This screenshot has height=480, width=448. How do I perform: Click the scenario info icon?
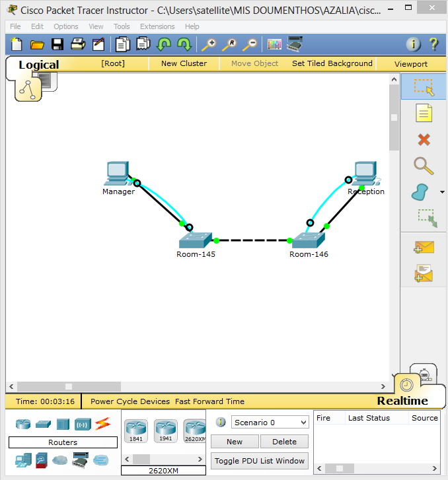pos(221,422)
